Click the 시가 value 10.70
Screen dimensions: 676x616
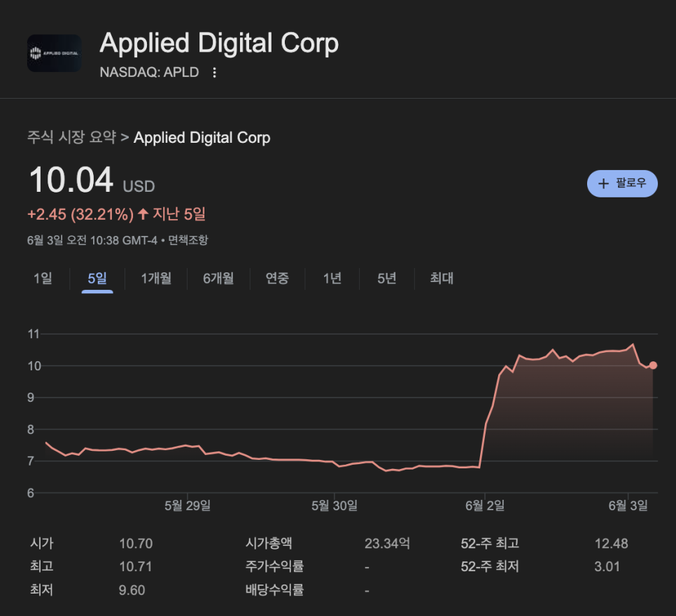(136, 543)
